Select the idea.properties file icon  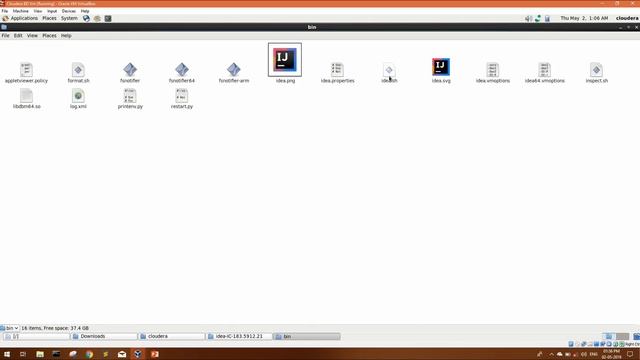click(x=337, y=70)
